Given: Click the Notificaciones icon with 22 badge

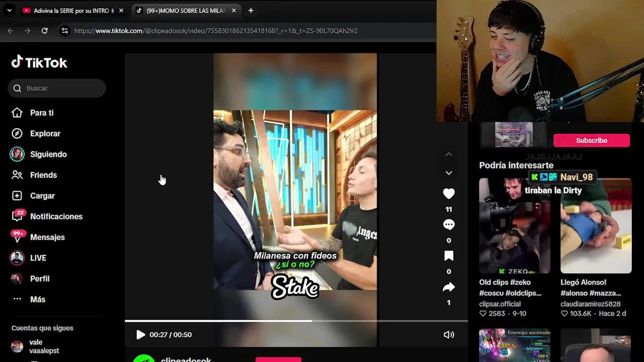Looking at the screenshot, I should pyautogui.click(x=18, y=216).
